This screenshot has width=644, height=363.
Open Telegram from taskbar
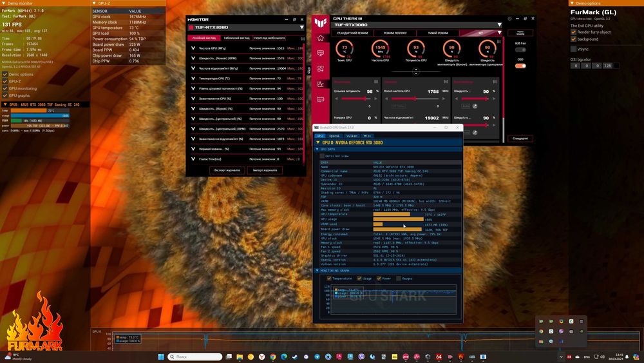tap(317, 357)
